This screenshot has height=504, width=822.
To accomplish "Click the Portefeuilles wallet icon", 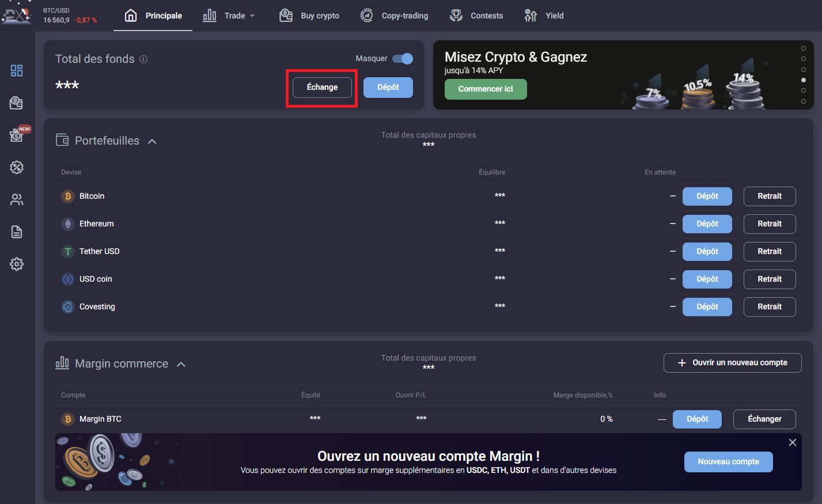I will tap(62, 140).
